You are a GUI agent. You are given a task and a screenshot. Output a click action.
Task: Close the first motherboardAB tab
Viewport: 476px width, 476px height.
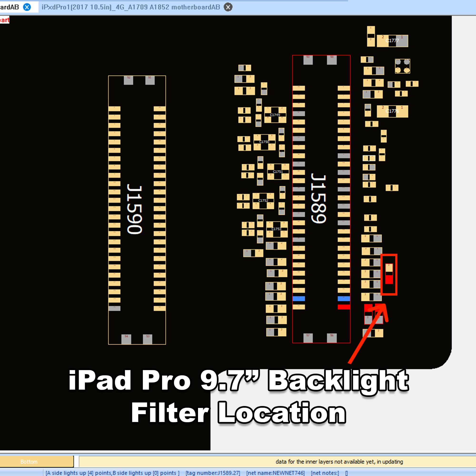27,7
